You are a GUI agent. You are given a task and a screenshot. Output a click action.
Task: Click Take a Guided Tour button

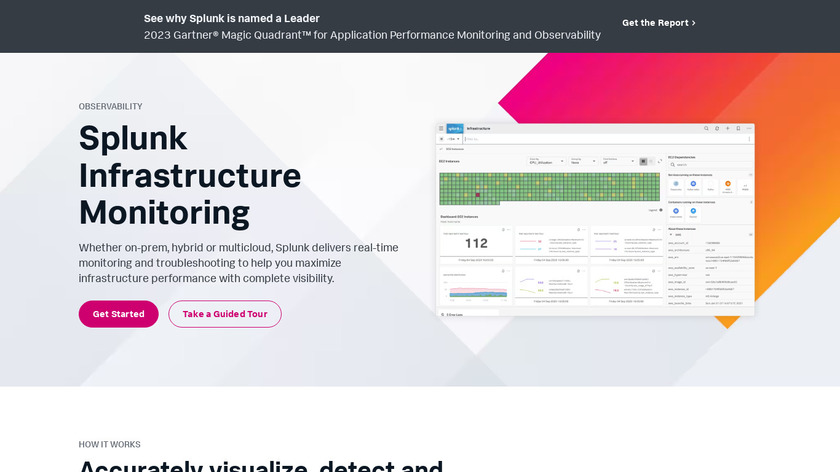(x=225, y=314)
